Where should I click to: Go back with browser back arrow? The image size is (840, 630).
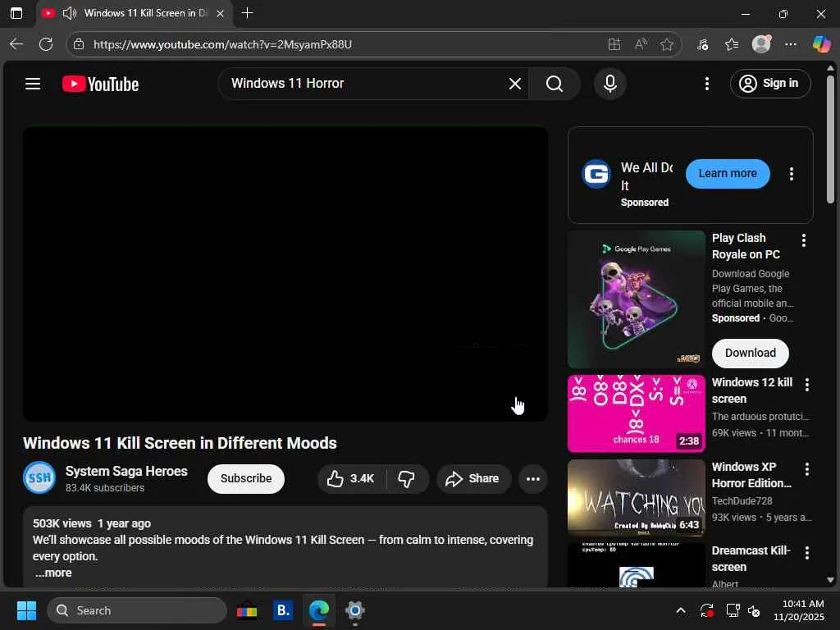click(16, 44)
